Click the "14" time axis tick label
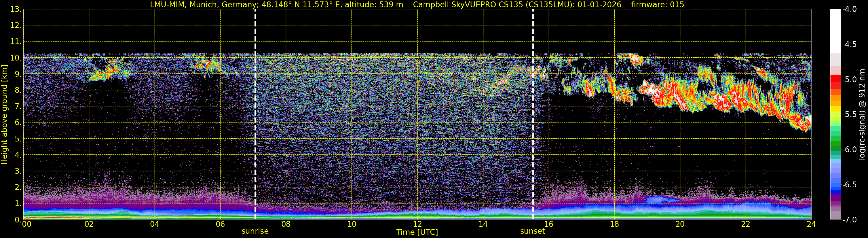 point(483,224)
